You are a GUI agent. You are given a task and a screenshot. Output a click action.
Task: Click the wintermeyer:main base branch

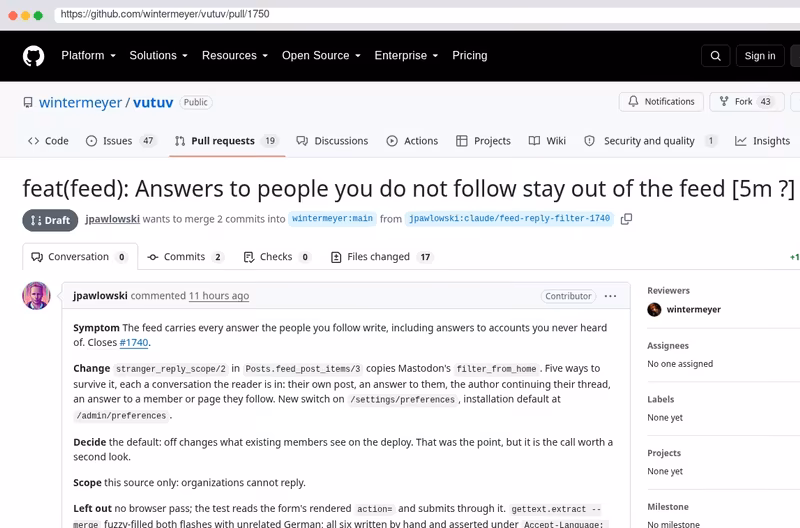coord(332,218)
